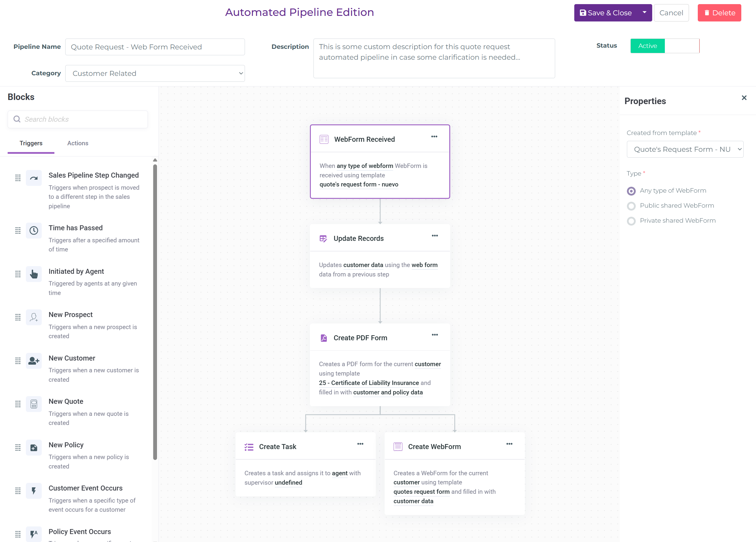Open the Category dropdown

point(155,73)
